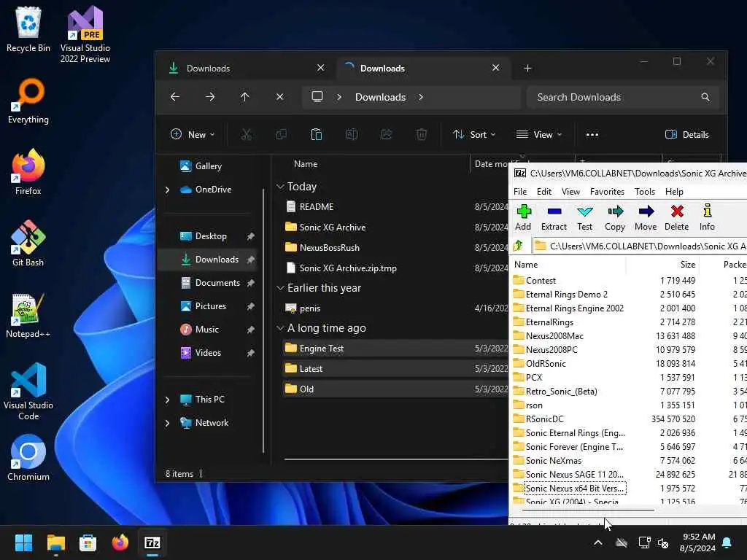Open Info in 7-Zip toolbar
Image resolution: width=747 pixels, height=560 pixels.
tap(707, 217)
